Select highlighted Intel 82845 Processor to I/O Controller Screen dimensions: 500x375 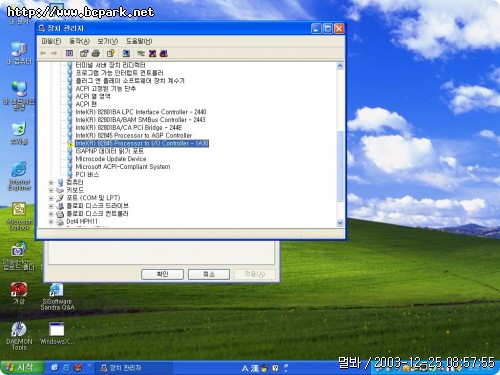coord(142,143)
